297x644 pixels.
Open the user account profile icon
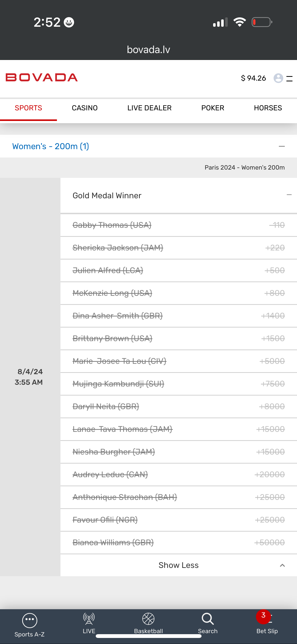[x=278, y=78]
